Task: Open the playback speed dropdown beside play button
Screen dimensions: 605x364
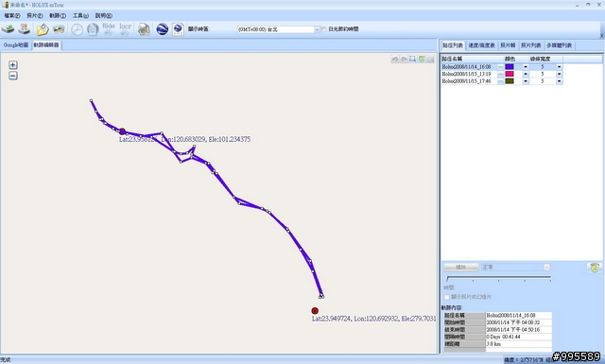Action: 546,268
